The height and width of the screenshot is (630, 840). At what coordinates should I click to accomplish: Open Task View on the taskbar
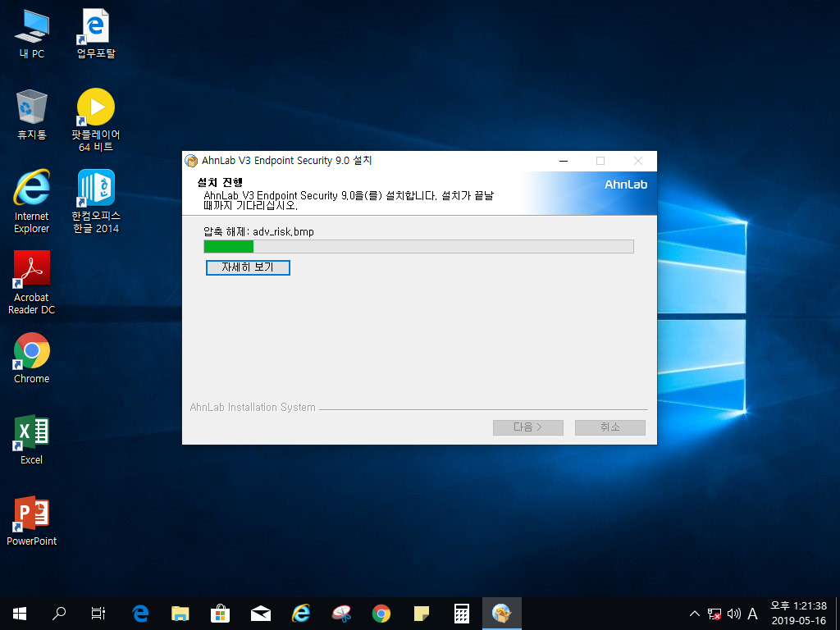[x=98, y=614]
